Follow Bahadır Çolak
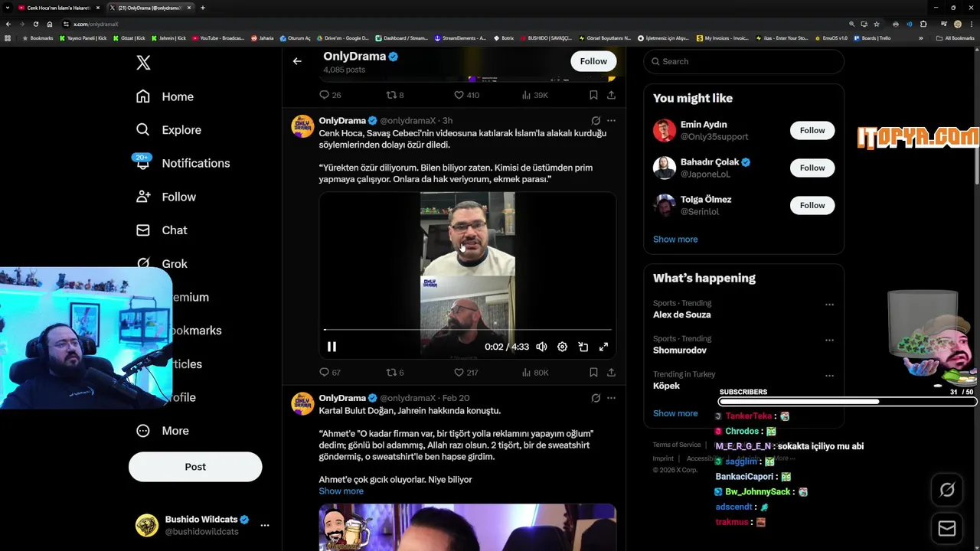The image size is (980, 551). pos(812,168)
